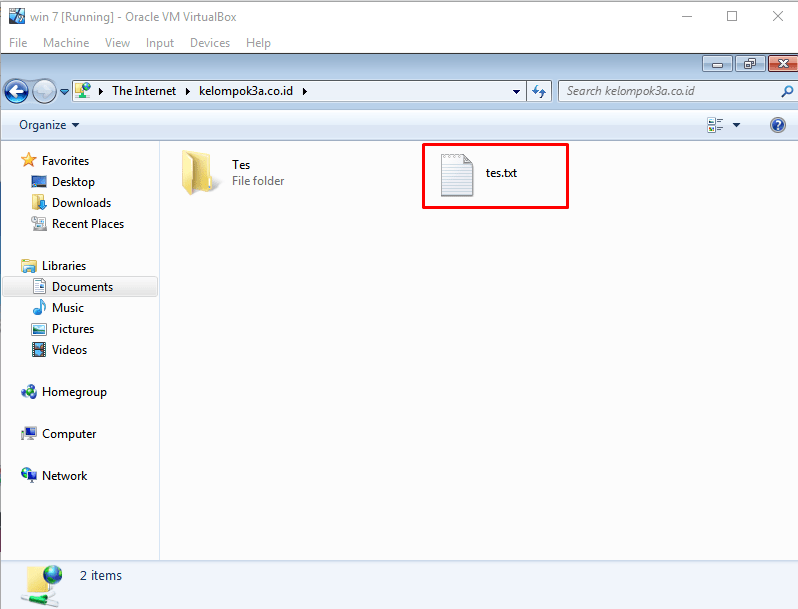The height and width of the screenshot is (609, 798).
Task: Click Network in the navigation pane
Action: pos(64,476)
